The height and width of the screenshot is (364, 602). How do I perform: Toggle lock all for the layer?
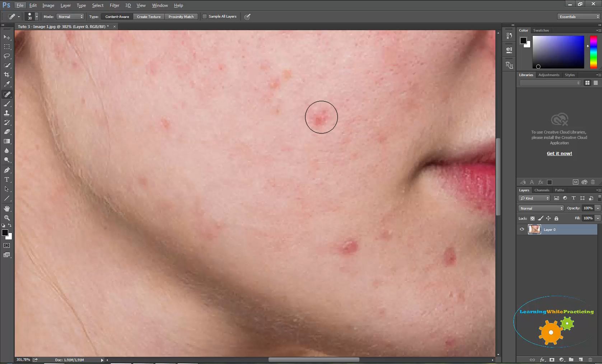[556, 218]
